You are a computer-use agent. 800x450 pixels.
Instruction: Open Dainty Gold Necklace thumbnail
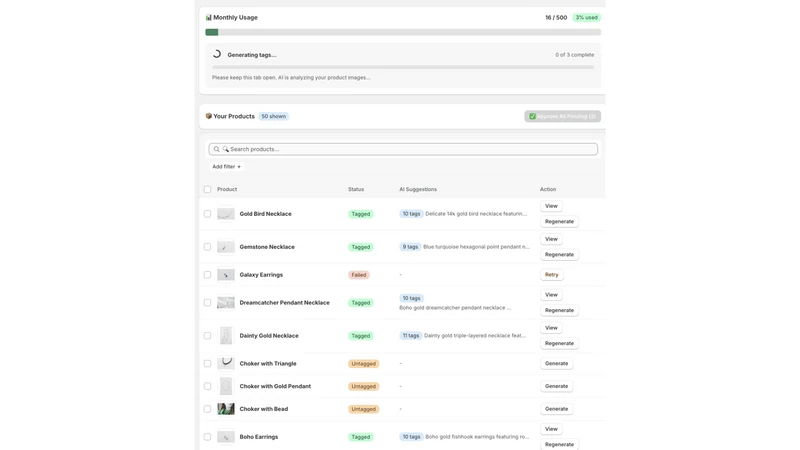[226, 336]
